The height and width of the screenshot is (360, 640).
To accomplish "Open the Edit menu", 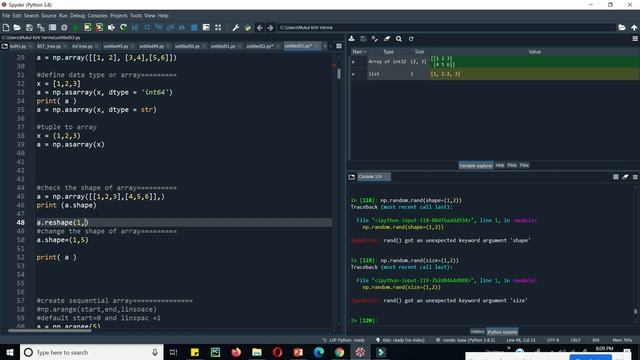I will point(17,16).
